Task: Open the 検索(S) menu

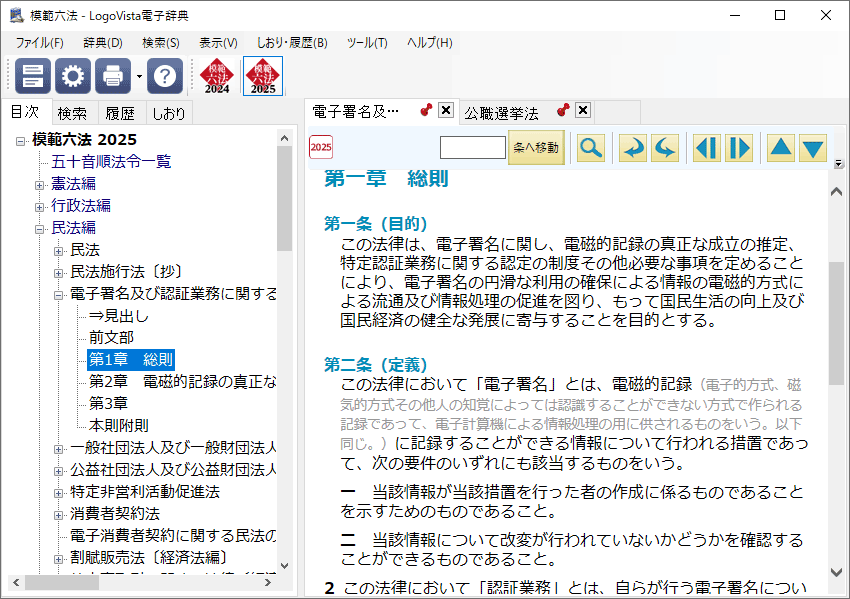Action: click(161, 43)
